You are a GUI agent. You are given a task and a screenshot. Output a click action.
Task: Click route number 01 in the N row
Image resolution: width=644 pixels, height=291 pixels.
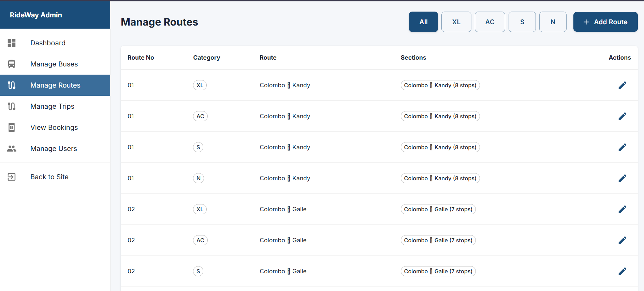click(x=131, y=178)
